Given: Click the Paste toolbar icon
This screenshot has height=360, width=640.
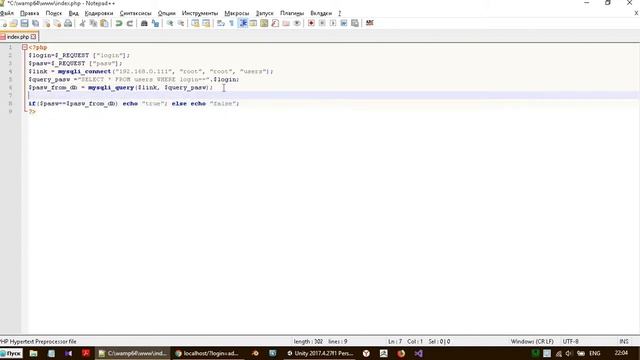Looking at the screenshot, I should [x=104, y=23].
